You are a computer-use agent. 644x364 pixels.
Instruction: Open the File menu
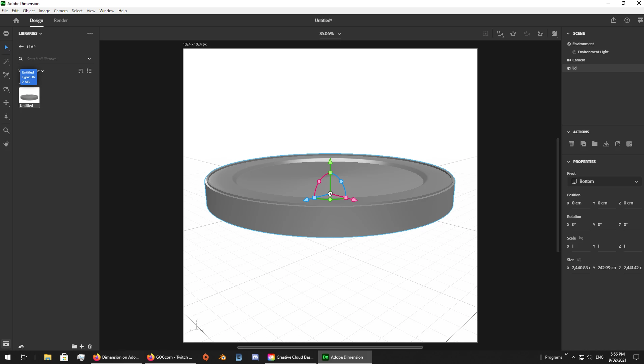5,11
